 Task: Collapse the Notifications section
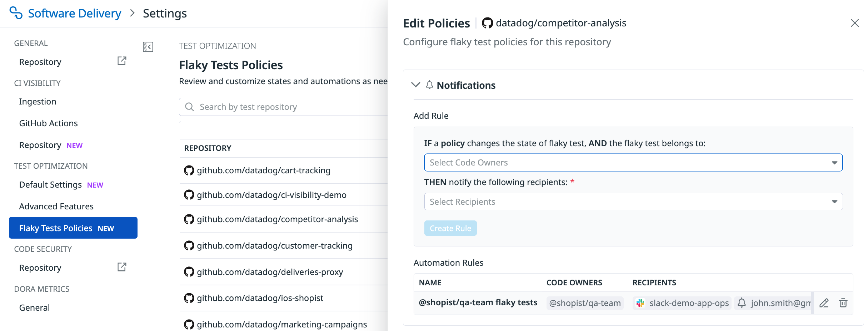(415, 85)
